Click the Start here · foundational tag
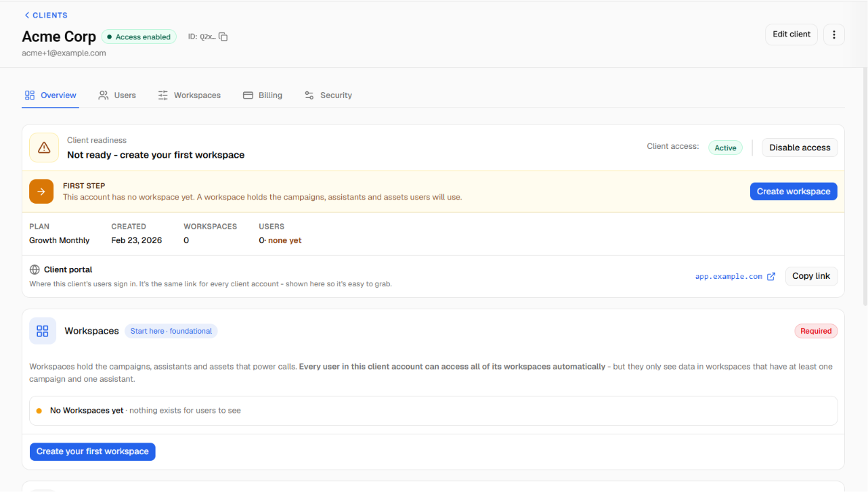The image size is (868, 492). pyautogui.click(x=171, y=331)
